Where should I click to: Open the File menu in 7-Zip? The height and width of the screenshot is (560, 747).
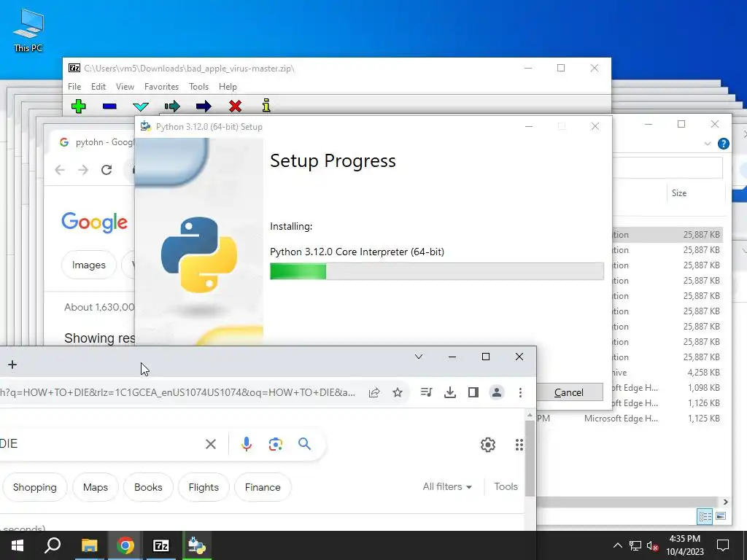(74, 87)
